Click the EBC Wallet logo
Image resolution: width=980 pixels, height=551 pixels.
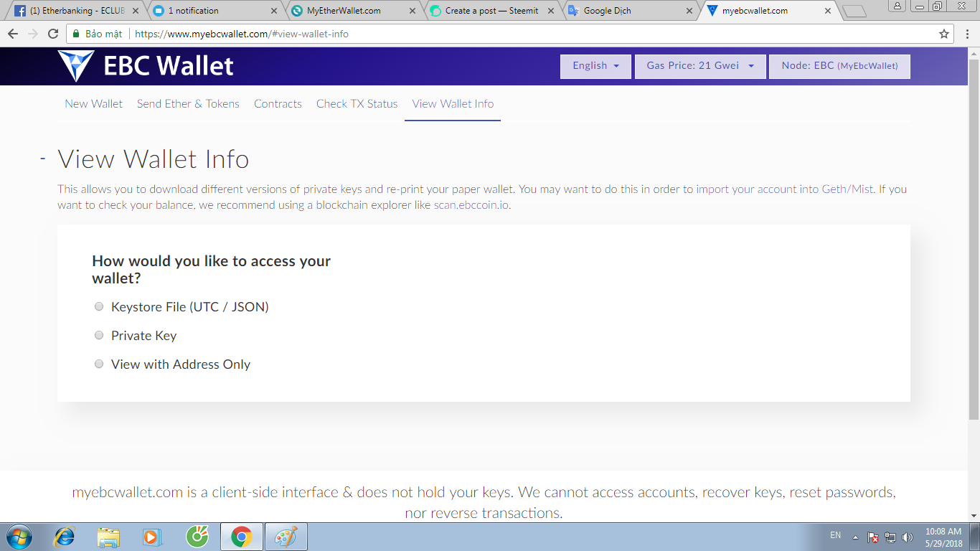(x=146, y=66)
